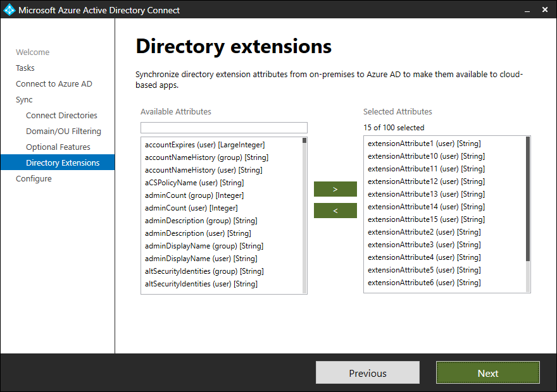Viewport: 557px width, 392px height.
Task: Open the Connect to Azure AD step
Action: coord(54,83)
